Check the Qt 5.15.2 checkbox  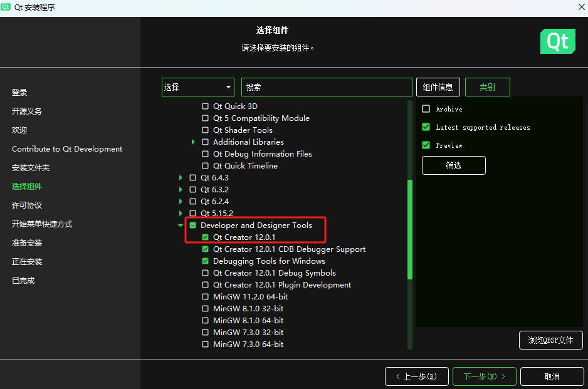[192, 213]
